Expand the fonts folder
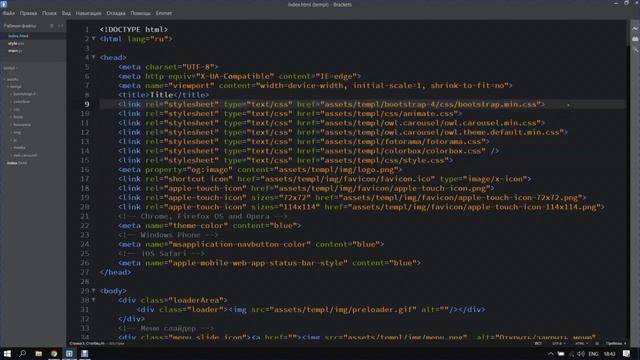 pyautogui.click(x=18, y=117)
